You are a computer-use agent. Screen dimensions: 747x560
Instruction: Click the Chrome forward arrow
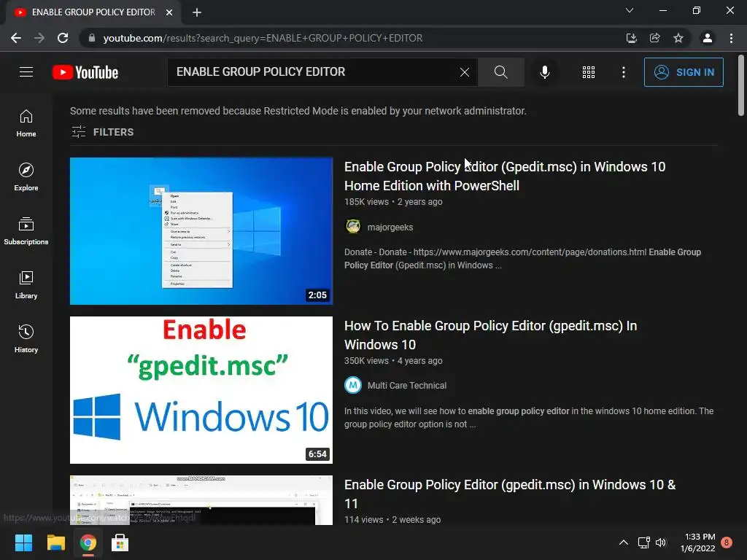(x=39, y=38)
